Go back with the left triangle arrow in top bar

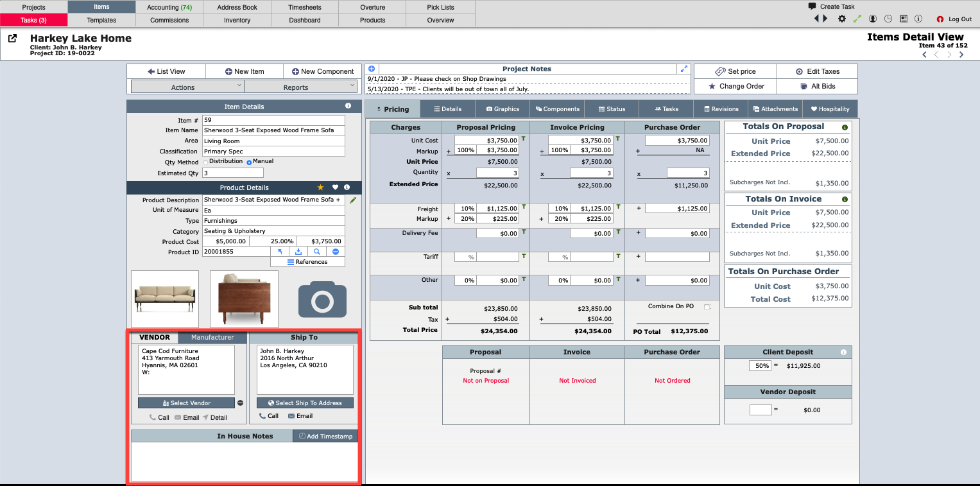point(817,19)
